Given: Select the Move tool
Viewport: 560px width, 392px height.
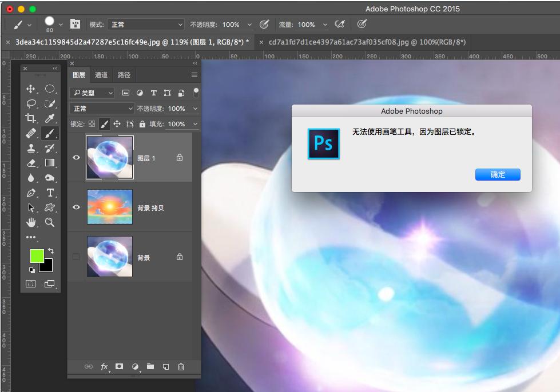Looking at the screenshot, I should click(x=31, y=89).
